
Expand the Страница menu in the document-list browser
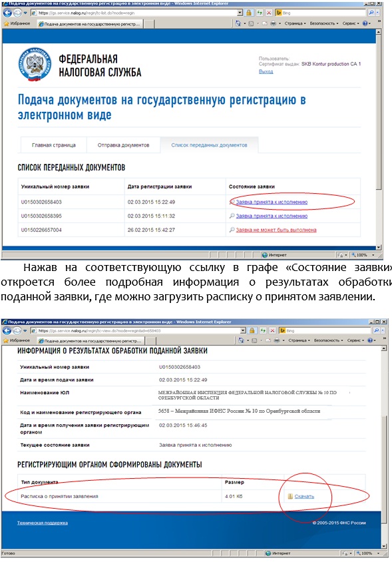point(295,23)
